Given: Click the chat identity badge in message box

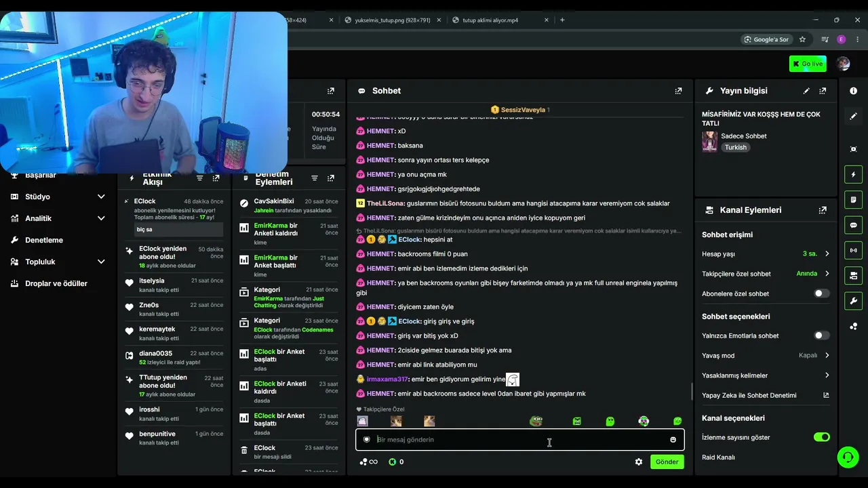Looking at the screenshot, I should click(x=367, y=440).
